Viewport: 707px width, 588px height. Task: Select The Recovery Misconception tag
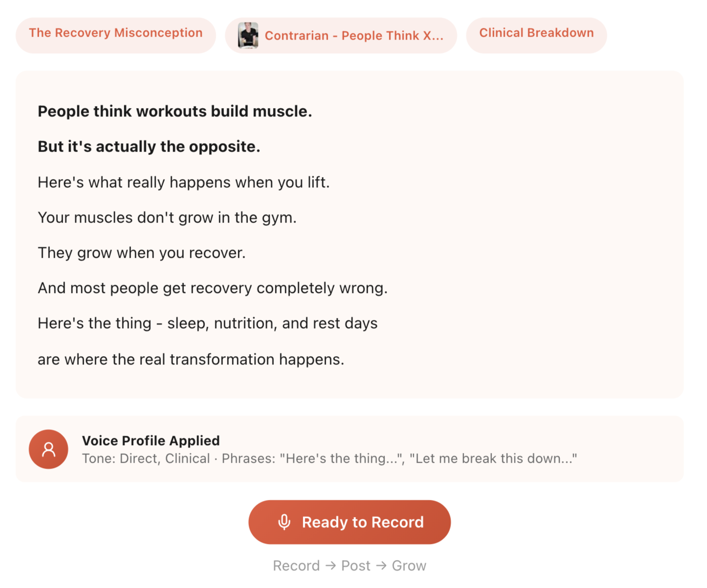point(115,33)
